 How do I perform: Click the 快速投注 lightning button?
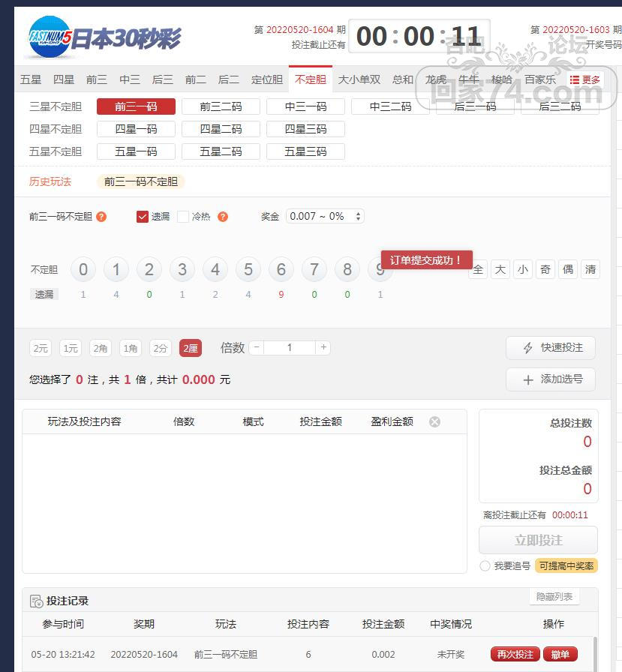coord(551,348)
